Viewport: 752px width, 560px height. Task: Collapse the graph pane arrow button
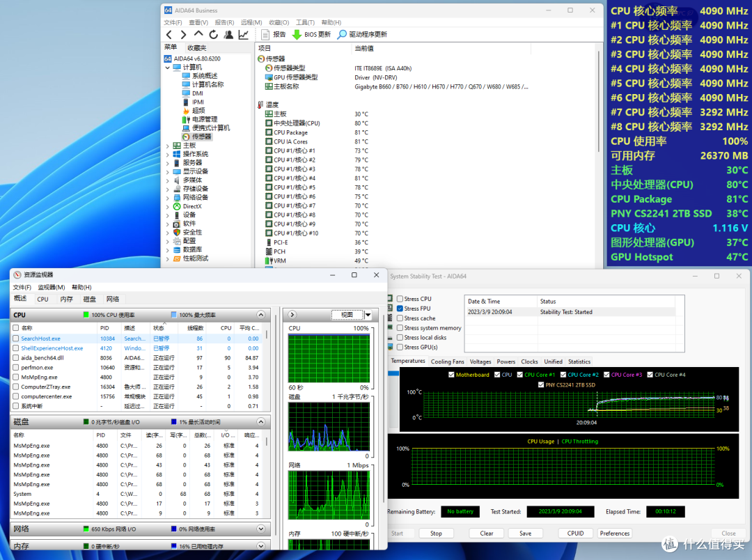coord(292,315)
